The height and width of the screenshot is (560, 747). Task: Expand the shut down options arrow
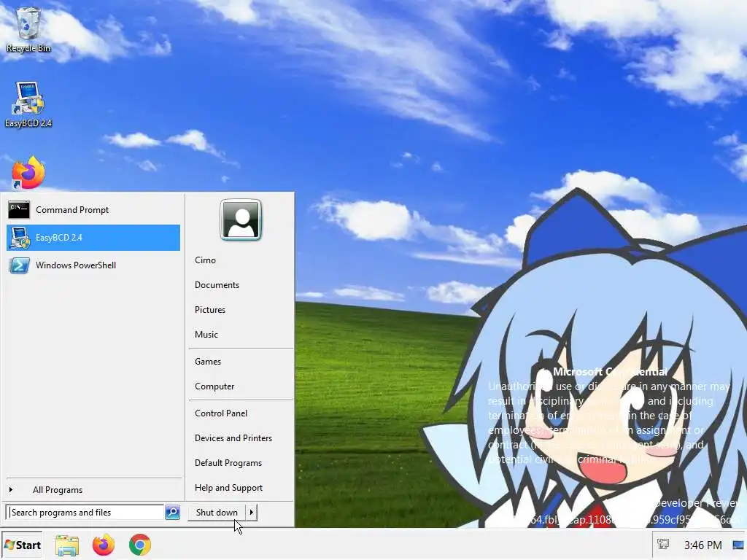pyautogui.click(x=252, y=513)
